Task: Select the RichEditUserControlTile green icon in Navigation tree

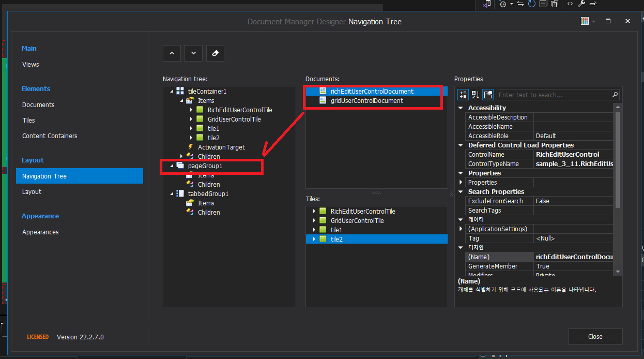Action: (x=200, y=110)
